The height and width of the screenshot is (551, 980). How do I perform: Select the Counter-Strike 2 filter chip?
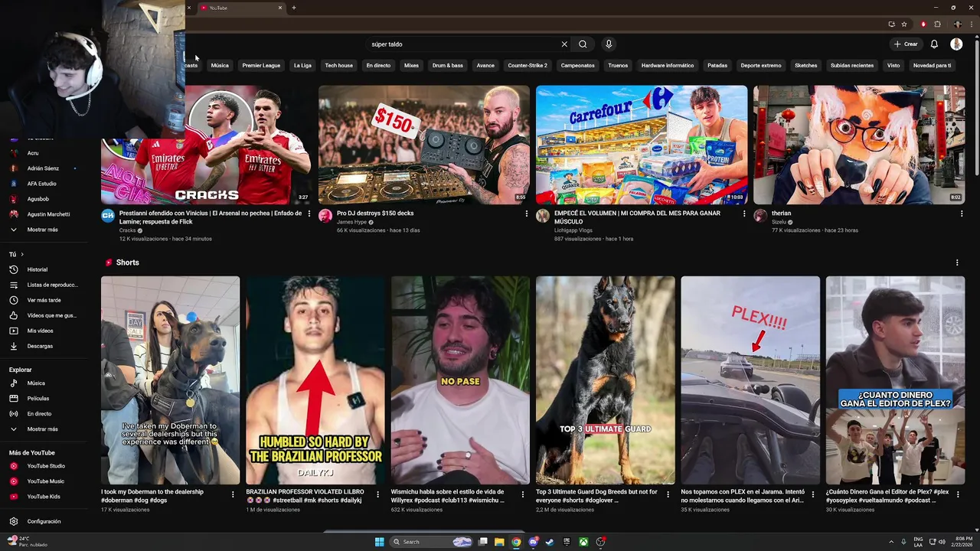pos(528,66)
